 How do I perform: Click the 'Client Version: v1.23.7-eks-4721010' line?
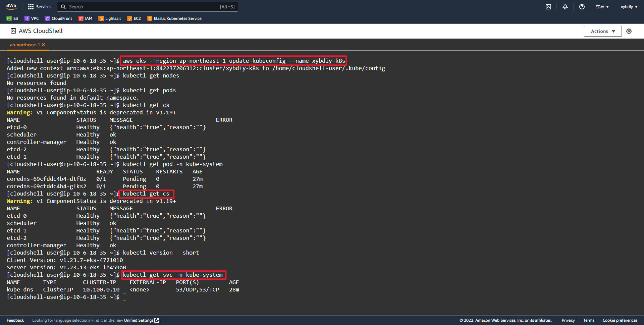tap(65, 260)
